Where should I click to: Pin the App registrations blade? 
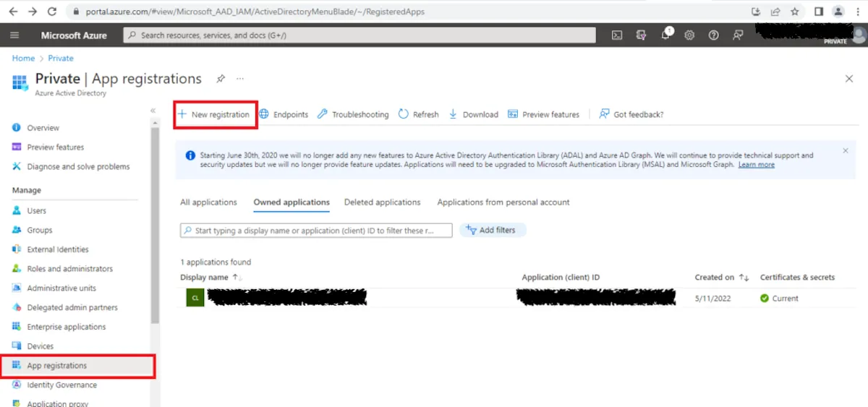(220, 79)
